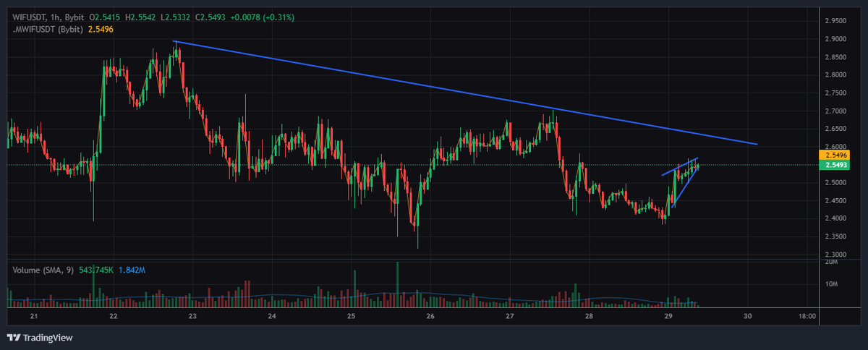Click the .MWIFUSDT (Bybit) indicator label
This screenshot has height=350, width=868.
[x=46, y=29]
